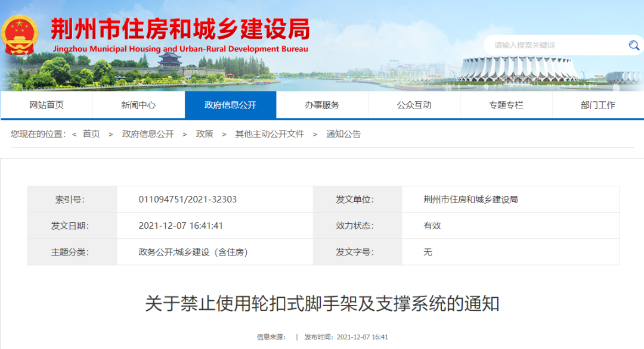644x349 pixels.
Task: Switch to the 专题专栏 tab
Action: tap(506, 105)
